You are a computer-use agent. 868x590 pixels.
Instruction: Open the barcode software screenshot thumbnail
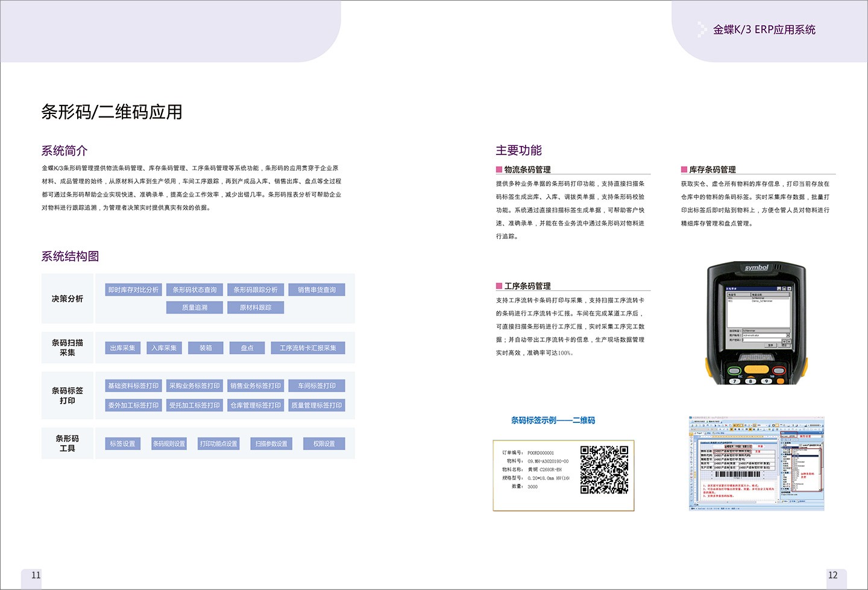756,463
